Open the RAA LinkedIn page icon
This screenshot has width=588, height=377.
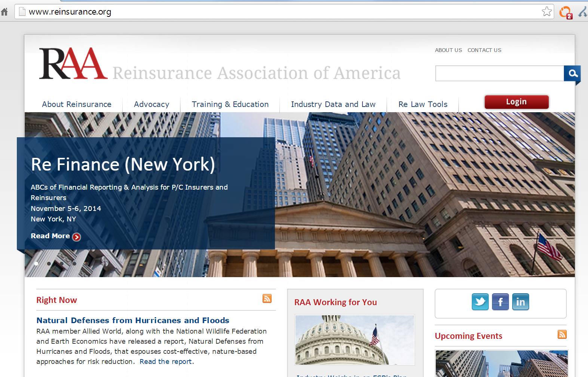point(521,302)
